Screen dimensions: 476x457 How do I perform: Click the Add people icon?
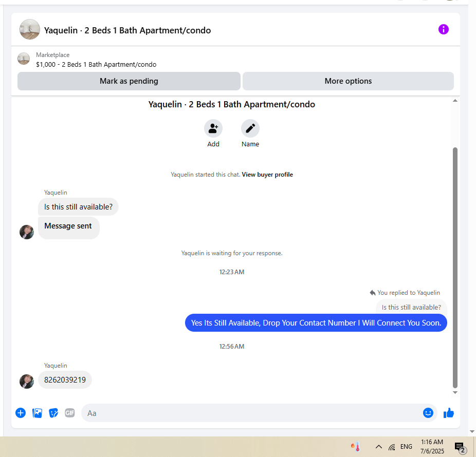(213, 128)
